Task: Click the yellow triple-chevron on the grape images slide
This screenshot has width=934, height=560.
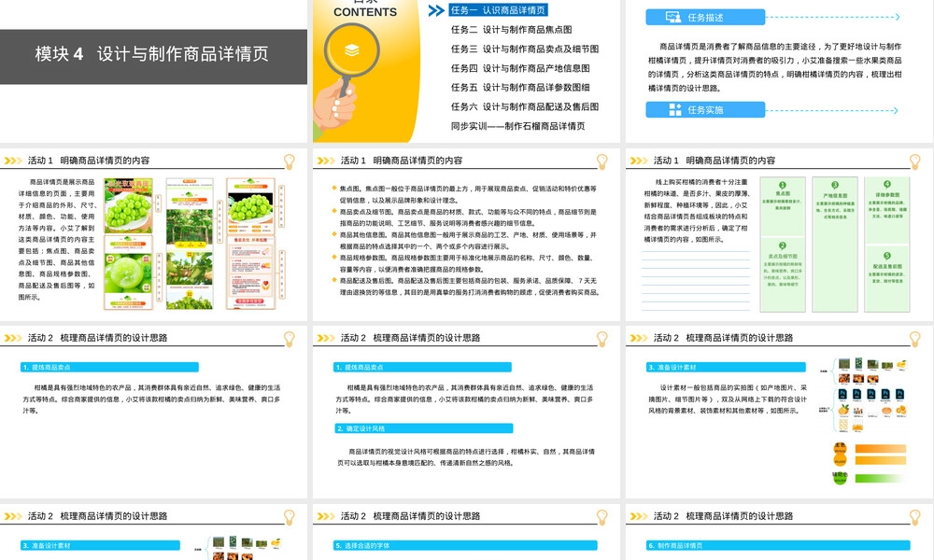Action: pos(13,161)
